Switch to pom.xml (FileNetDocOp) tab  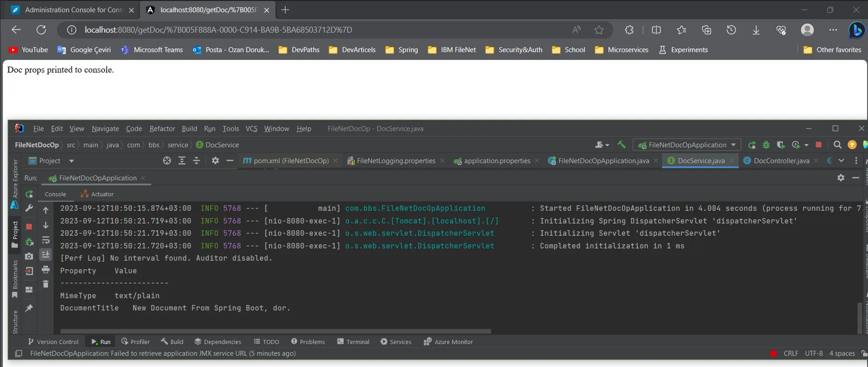coord(291,161)
